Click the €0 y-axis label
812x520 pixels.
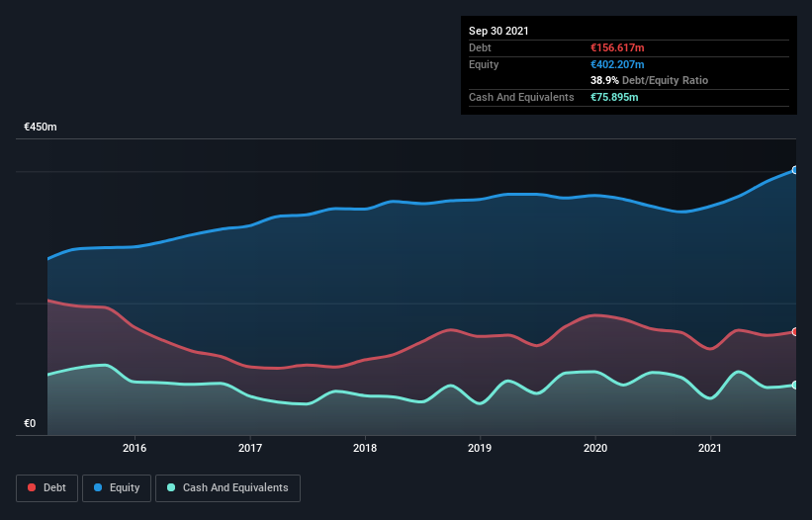(x=30, y=423)
